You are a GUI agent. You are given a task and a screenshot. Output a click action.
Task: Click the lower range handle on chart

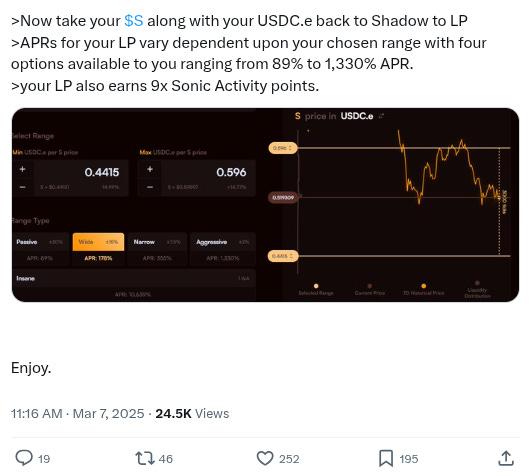(x=283, y=256)
